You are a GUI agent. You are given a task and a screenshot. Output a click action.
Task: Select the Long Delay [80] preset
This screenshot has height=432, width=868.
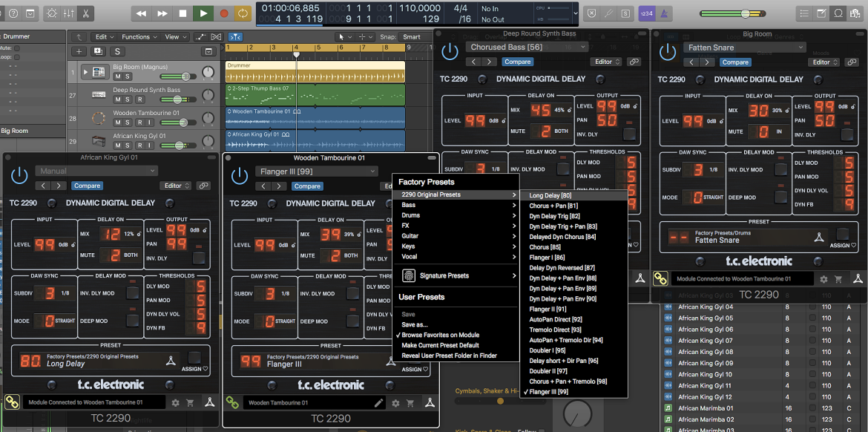pos(574,195)
